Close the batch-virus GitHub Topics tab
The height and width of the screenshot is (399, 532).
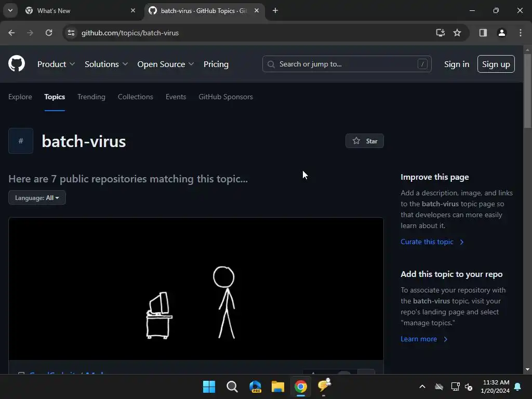click(x=257, y=10)
